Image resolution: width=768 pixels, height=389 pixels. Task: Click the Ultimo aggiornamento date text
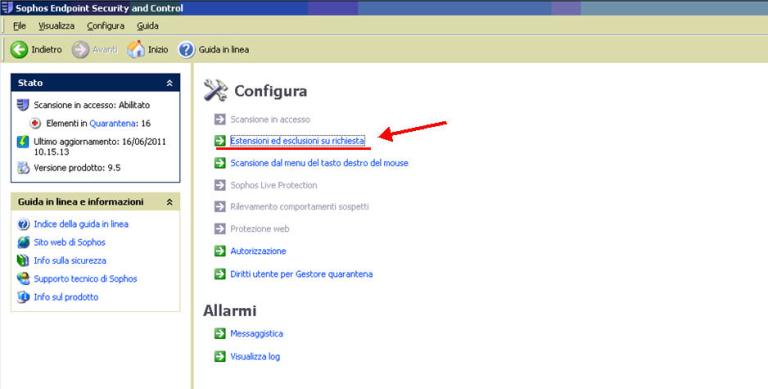point(100,146)
